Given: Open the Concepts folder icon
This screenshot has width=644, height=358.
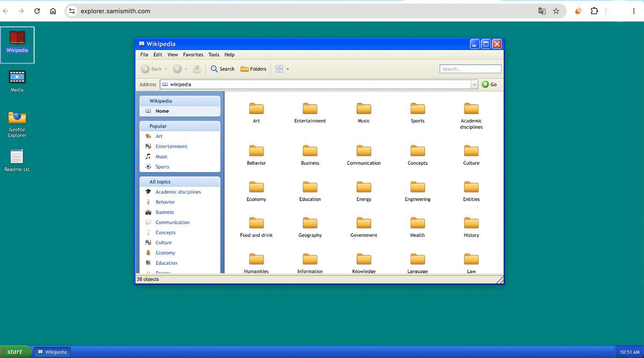Looking at the screenshot, I should (418, 151).
